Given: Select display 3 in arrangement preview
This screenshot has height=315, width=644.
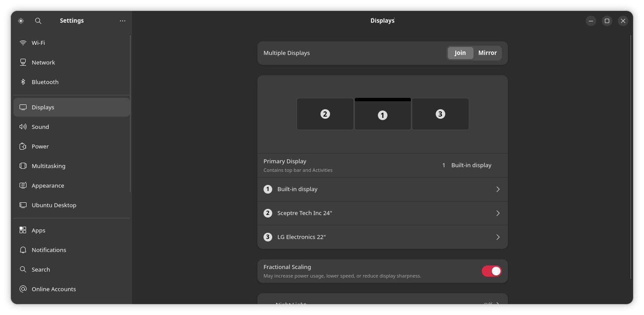Looking at the screenshot, I should [x=440, y=114].
